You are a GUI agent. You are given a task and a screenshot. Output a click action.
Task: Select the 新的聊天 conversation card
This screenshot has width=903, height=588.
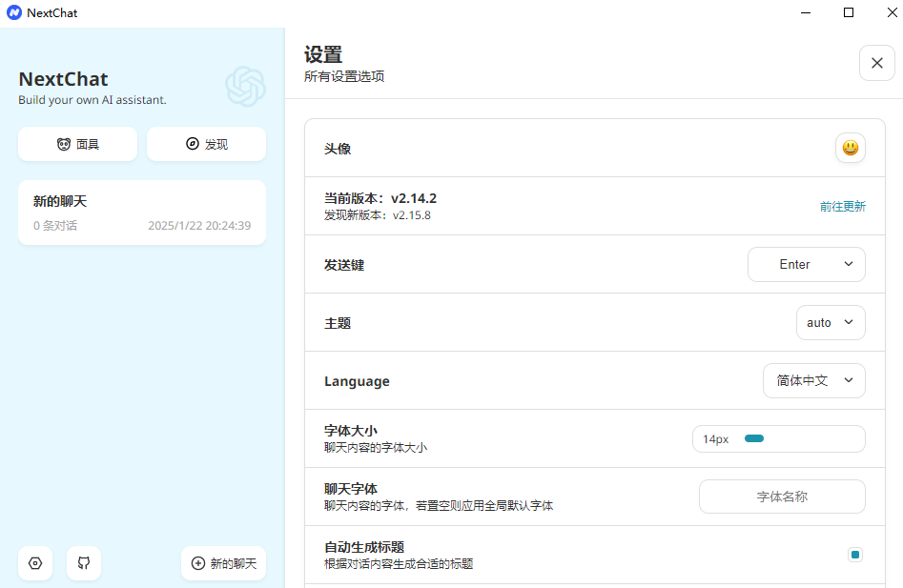point(142,213)
